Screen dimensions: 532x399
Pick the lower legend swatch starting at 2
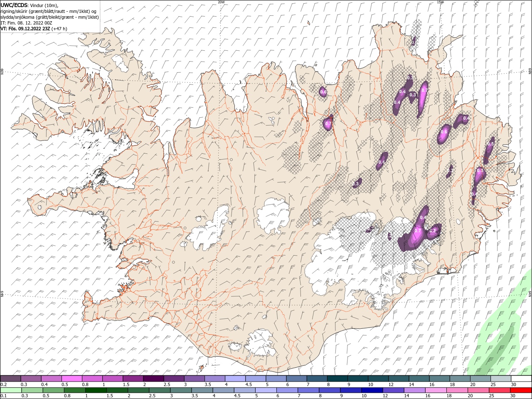coord(138,390)
